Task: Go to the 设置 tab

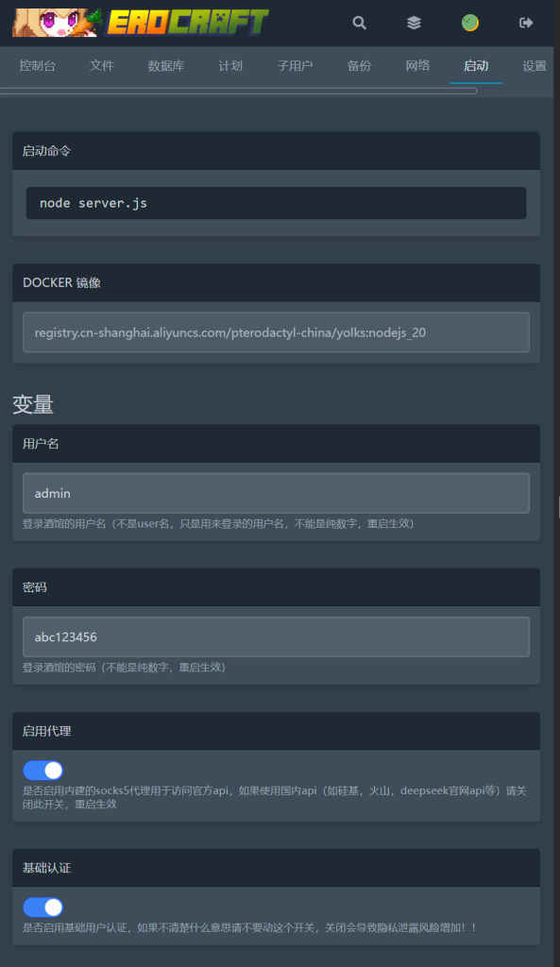Action: 535,65
